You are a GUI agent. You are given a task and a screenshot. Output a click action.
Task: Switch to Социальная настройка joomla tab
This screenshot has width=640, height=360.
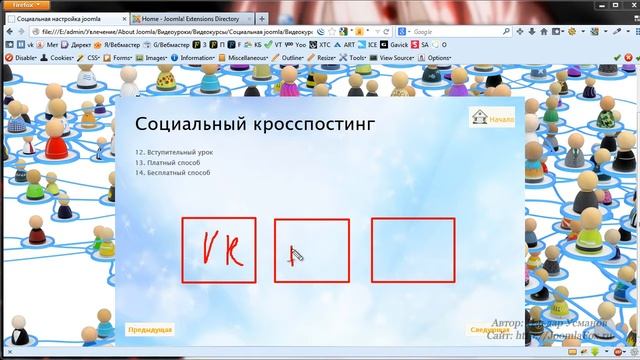pos(68,19)
